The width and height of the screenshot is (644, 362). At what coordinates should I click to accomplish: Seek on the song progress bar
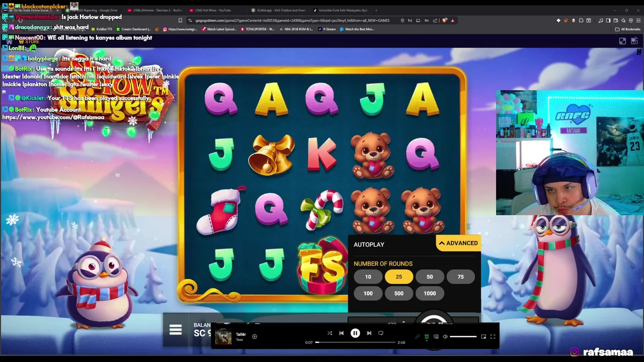tap(356, 342)
